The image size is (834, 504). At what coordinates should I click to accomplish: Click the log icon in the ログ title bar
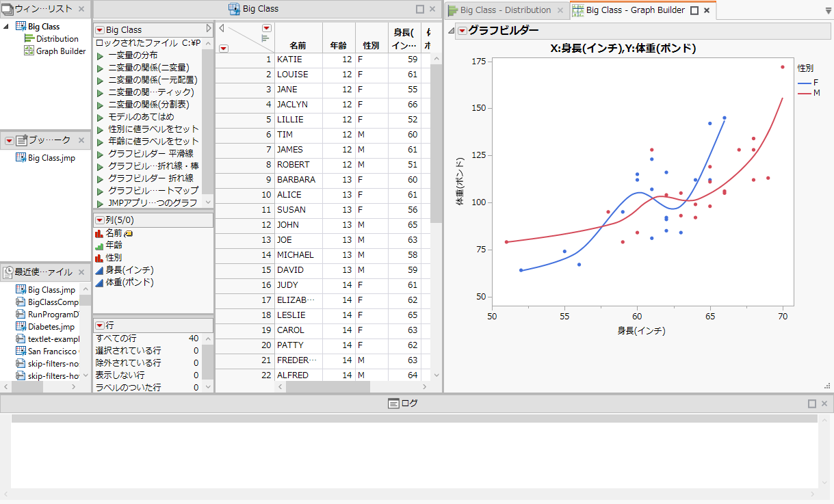click(393, 403)
